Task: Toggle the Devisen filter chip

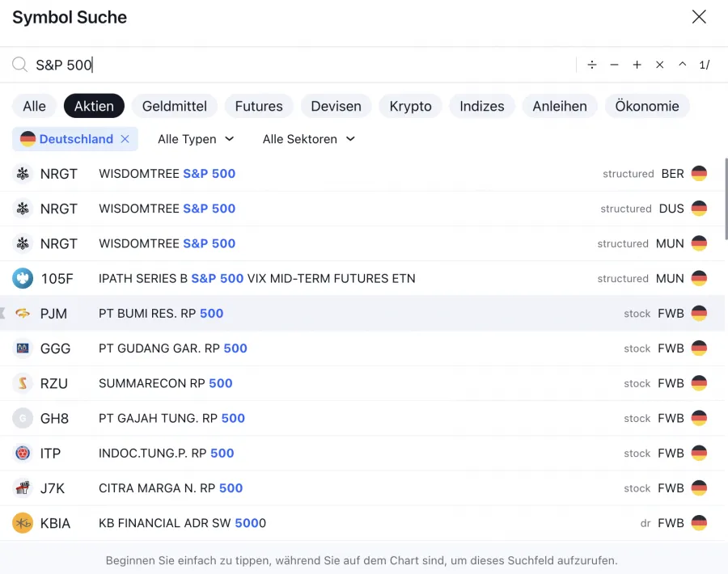Action: 336,106
